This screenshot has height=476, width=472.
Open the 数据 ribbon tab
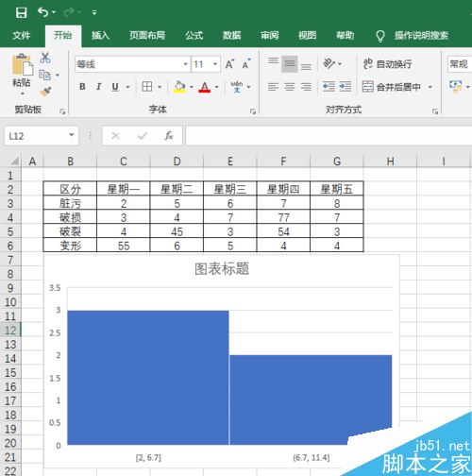(232, 35)
